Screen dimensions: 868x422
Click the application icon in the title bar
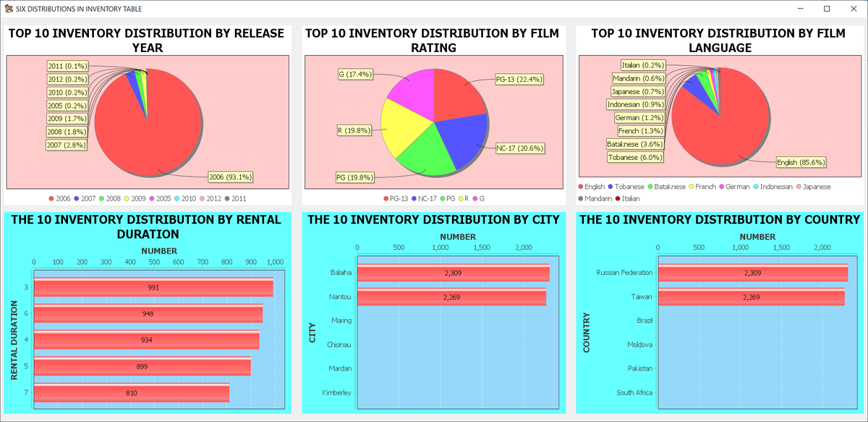pyautogui.click(x=8, y=9)
